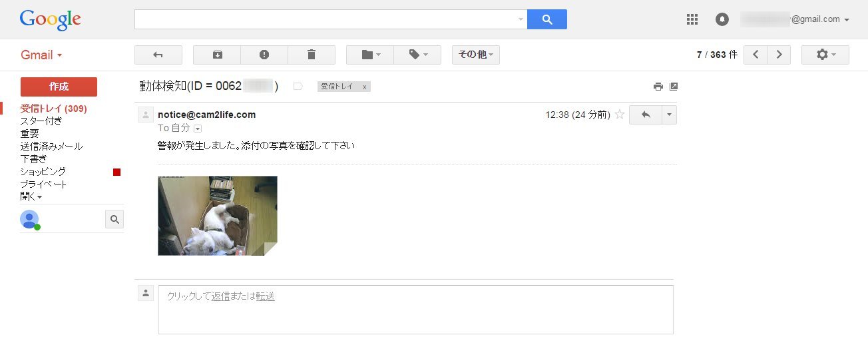Delete the message with the trash icon
The width and height of the screenshot is (868, 343).
312,55
